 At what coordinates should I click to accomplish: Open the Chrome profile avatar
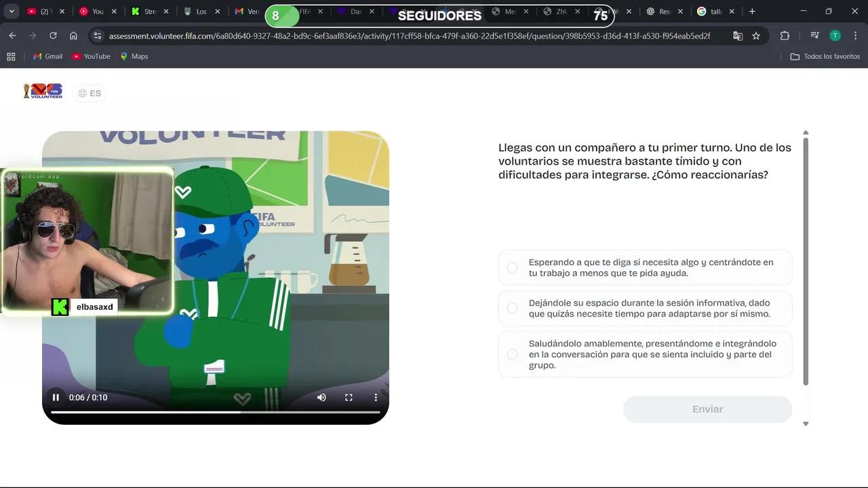pos(835,36)
